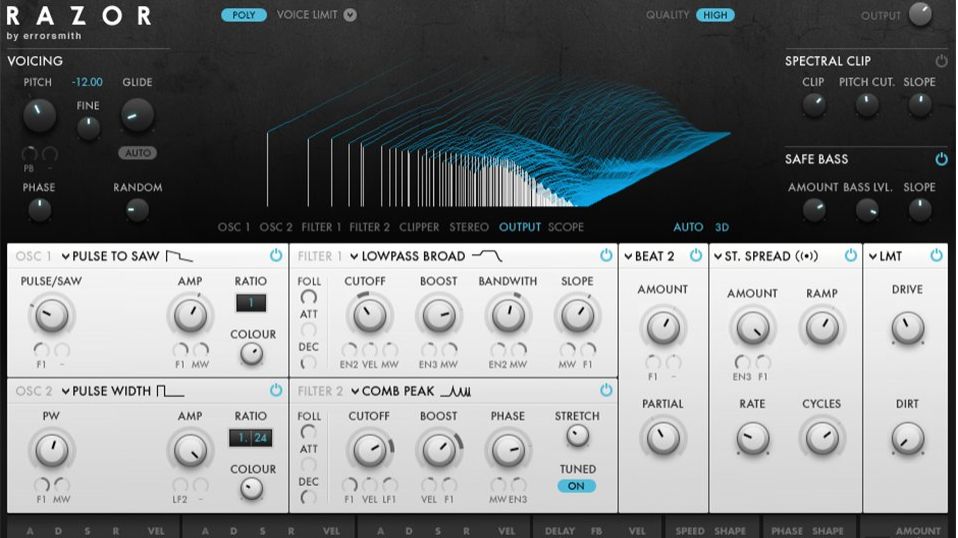Click the Beat 2 Partial knob

pos(662,438)
